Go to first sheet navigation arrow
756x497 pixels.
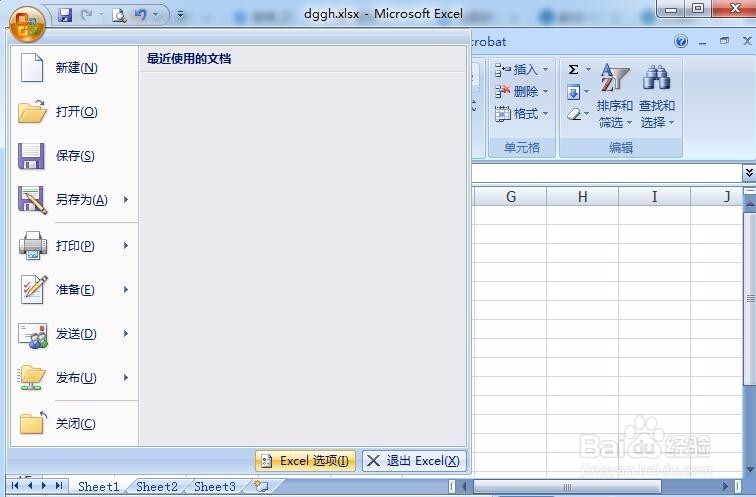(x=15, y=486)
